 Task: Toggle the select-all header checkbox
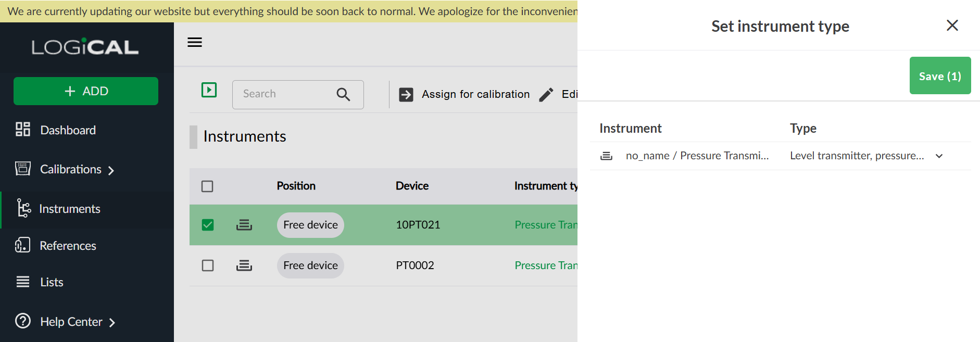[207, 186]
